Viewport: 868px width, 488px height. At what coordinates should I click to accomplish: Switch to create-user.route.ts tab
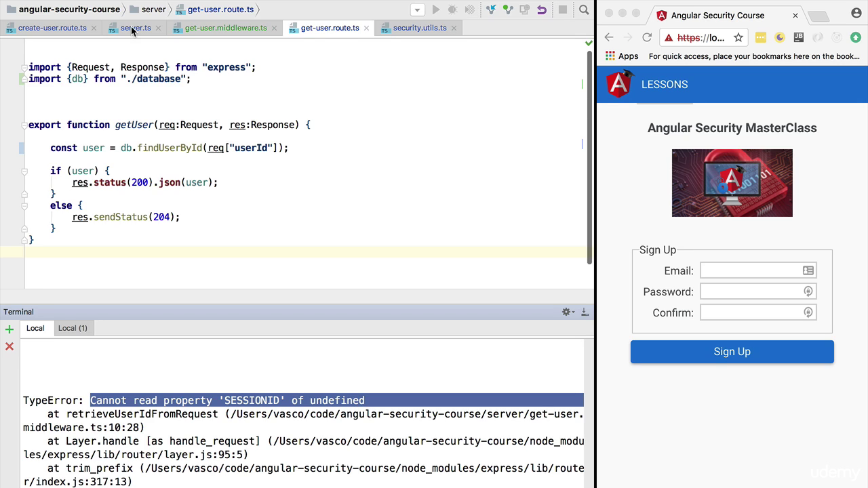click(x=52, y=28)
